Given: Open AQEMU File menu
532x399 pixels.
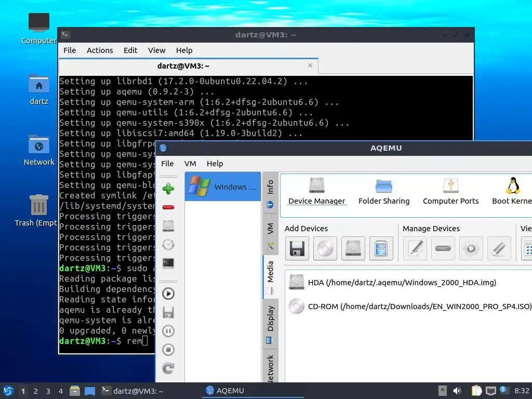Looking at the screenshot, I should (167, 164).
